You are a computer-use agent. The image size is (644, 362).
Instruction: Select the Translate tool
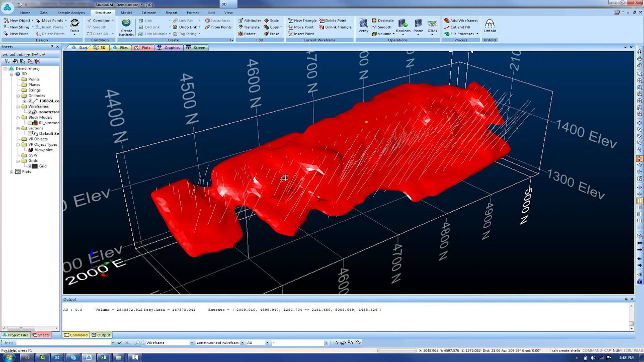249,27
